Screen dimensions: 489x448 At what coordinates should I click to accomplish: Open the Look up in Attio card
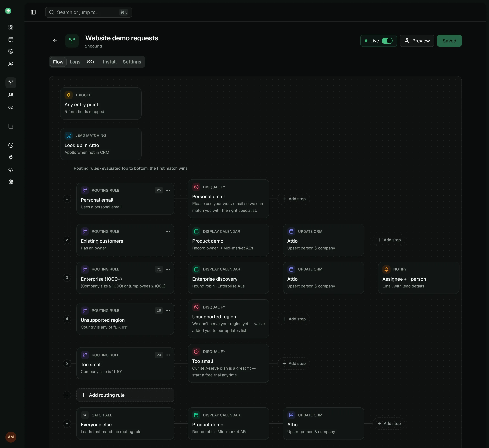[101, 144]
